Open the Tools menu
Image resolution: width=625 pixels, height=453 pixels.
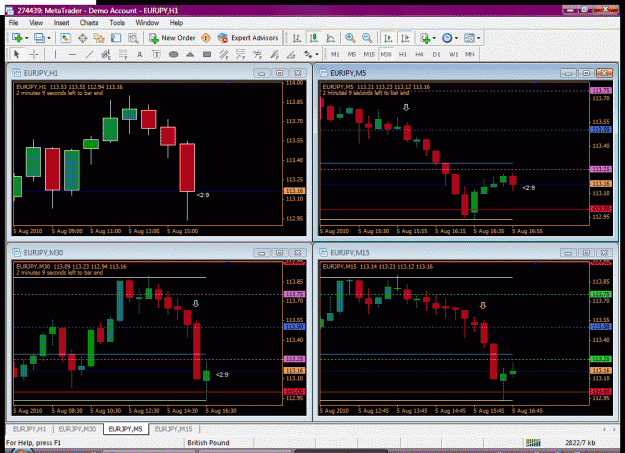click(x=117, y=23)
